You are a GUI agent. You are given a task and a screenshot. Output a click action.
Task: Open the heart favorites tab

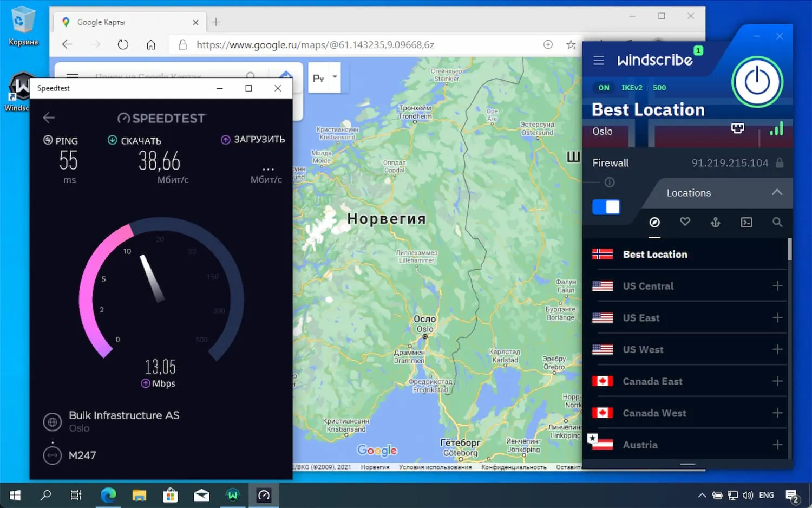click(x=685, y=222)
